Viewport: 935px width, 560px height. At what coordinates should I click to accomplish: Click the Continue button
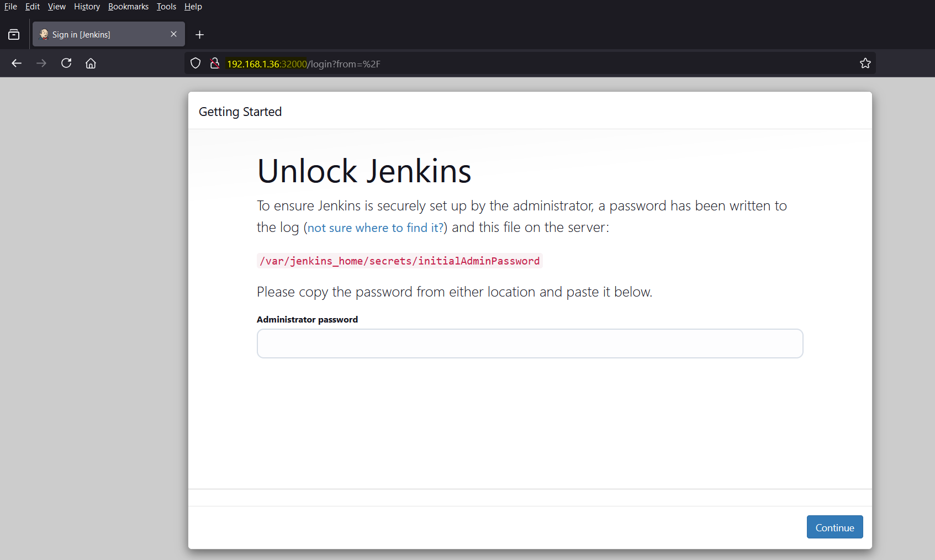point(834,527)
